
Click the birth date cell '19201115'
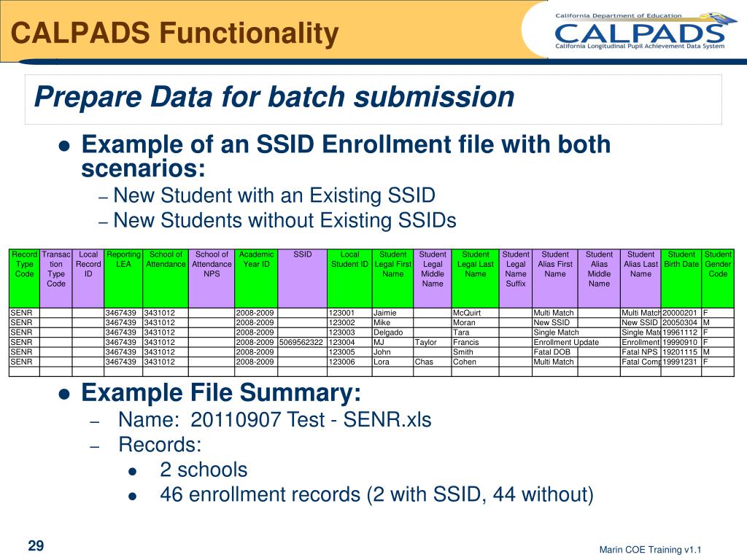coord(680,352)
